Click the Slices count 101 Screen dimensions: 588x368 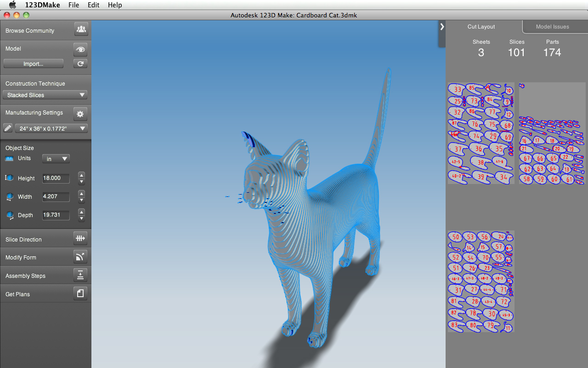click(x=516, y=52)
